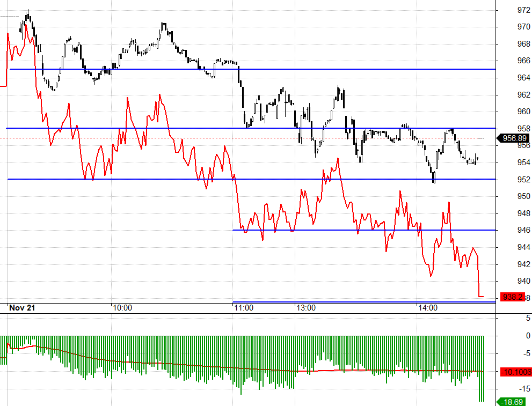532x406 pixels.
Task: Click the Nov 21 date label
Action: pyautogui.click(x=22, y=308)
